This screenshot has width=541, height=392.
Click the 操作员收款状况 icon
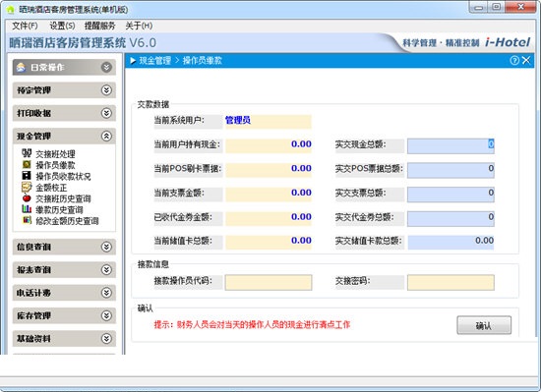pos(27,176)
